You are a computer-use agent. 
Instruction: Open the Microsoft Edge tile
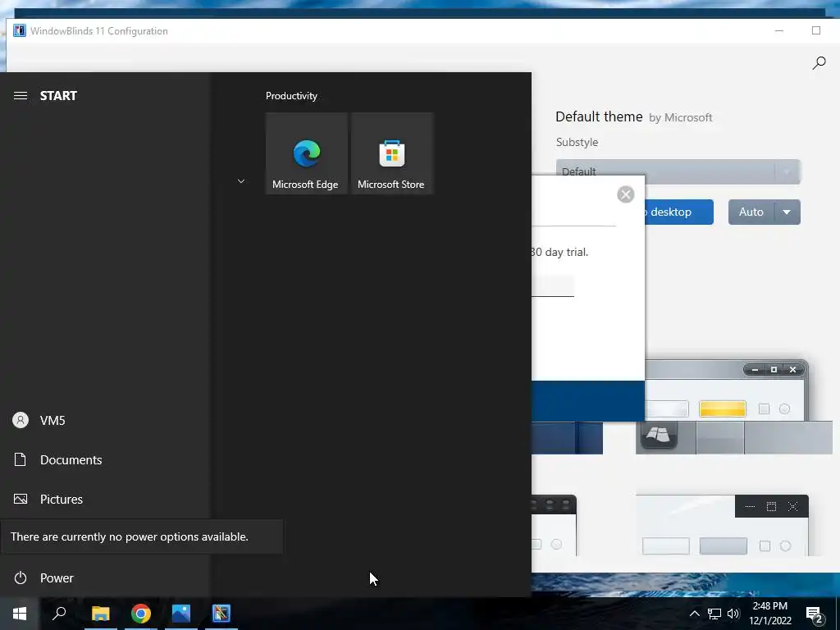tap(307, 153)
